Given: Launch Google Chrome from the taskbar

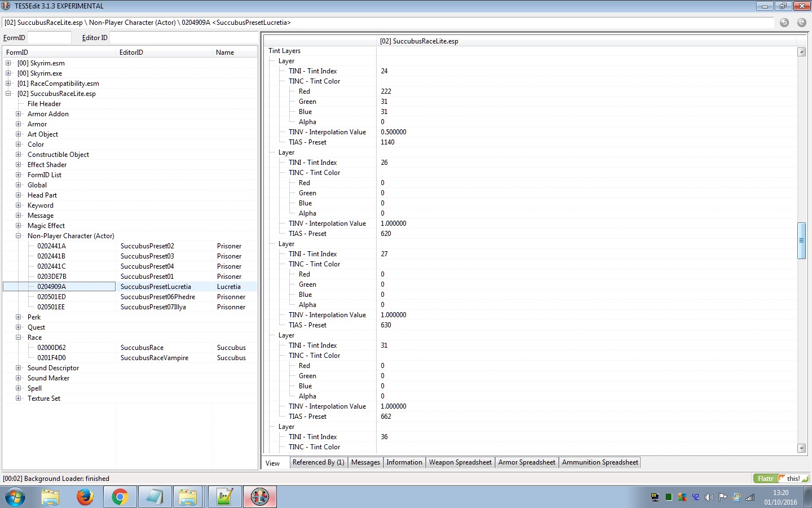Looking at the screenshot, I should (120, 497).
